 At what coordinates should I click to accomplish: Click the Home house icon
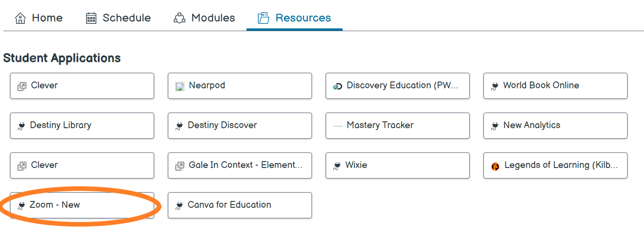[x=20, y=18]
